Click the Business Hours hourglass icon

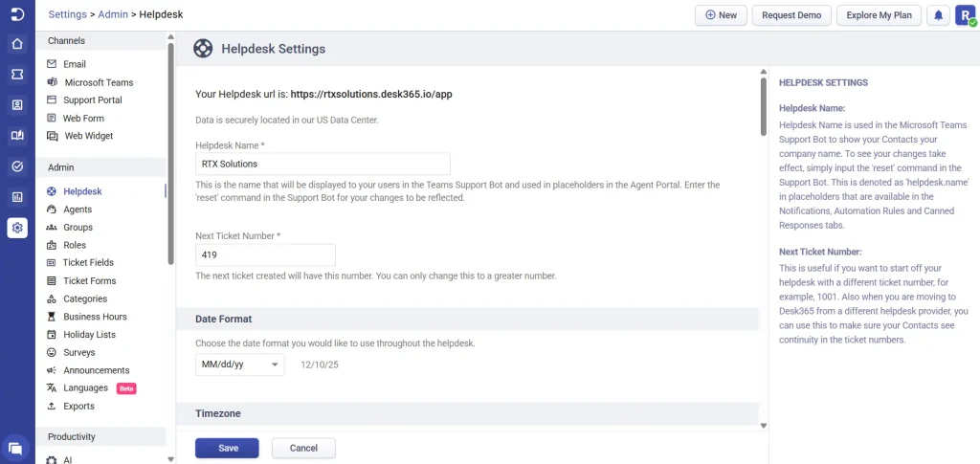point(52,317)
